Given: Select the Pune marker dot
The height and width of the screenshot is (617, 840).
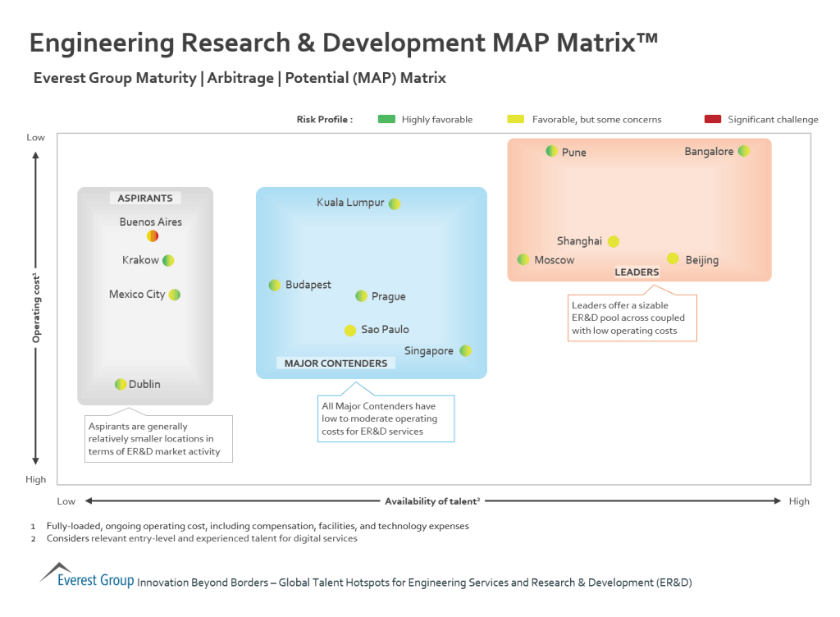Looking at the screenshot, I should [552, 151].
